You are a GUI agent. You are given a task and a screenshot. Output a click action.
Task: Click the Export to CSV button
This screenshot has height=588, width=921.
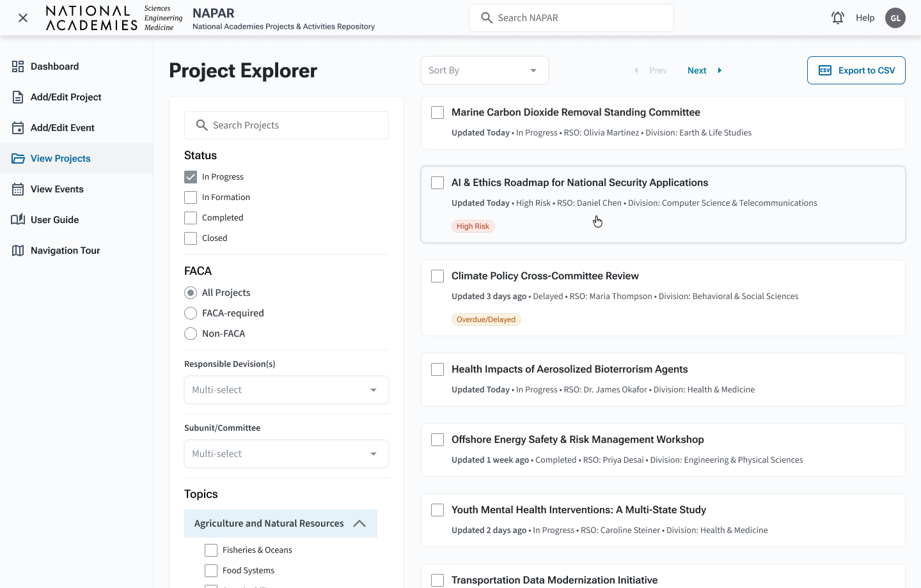[856, 70]
